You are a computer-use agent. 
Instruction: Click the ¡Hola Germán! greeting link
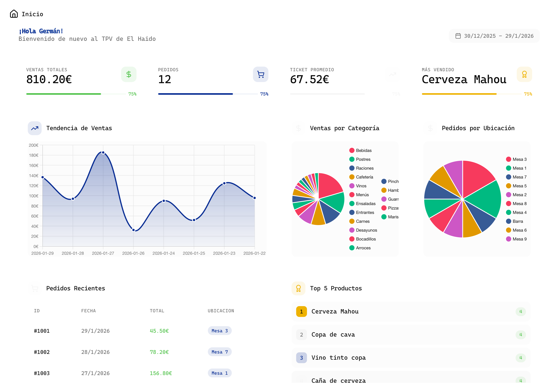(41, 31)
